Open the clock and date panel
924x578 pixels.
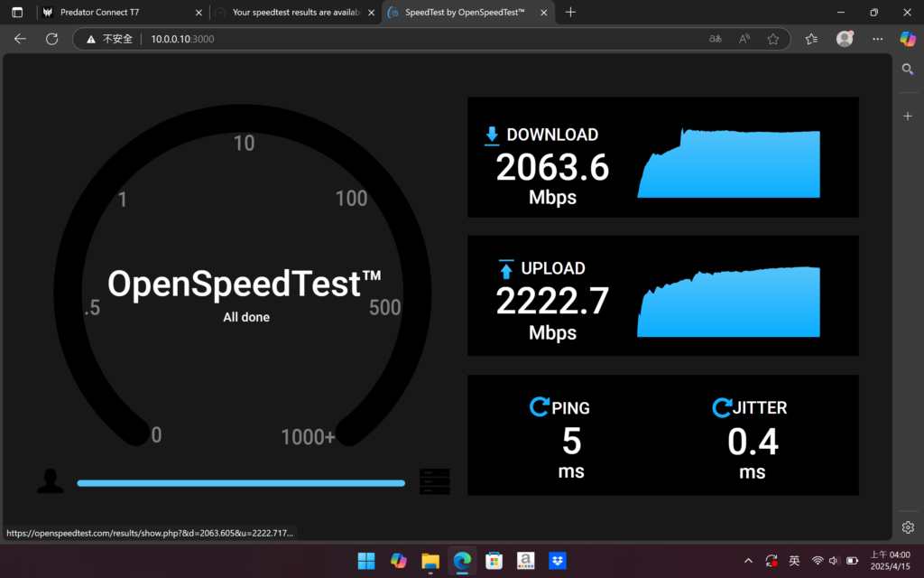(x=891, y=560)
